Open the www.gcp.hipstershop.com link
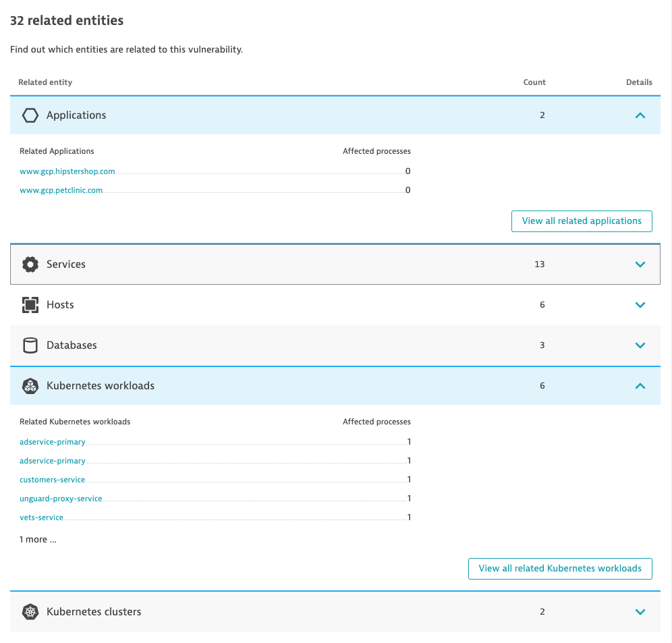This screenshot has height=643, width=672. click(67, 171)
